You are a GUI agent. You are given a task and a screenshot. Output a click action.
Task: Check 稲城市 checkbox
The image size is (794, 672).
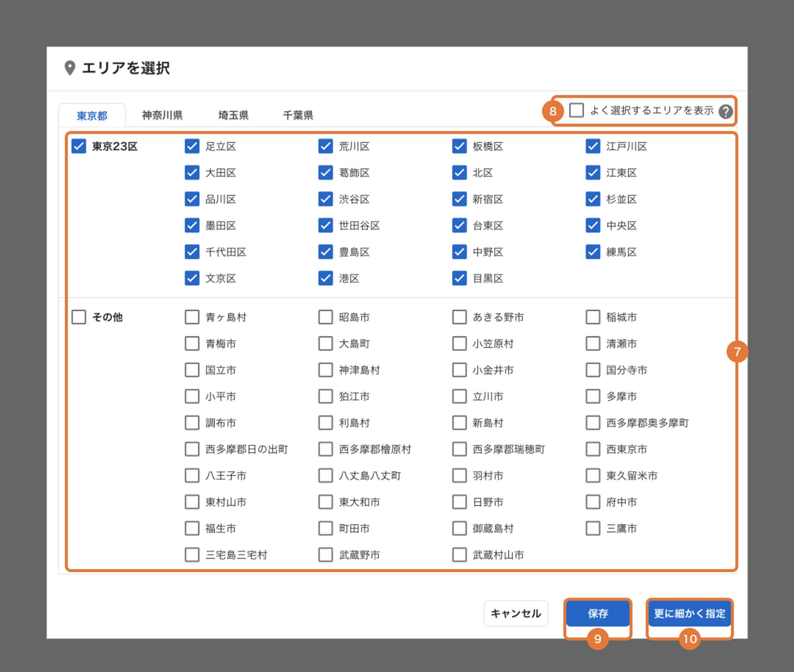coord(593,317)
